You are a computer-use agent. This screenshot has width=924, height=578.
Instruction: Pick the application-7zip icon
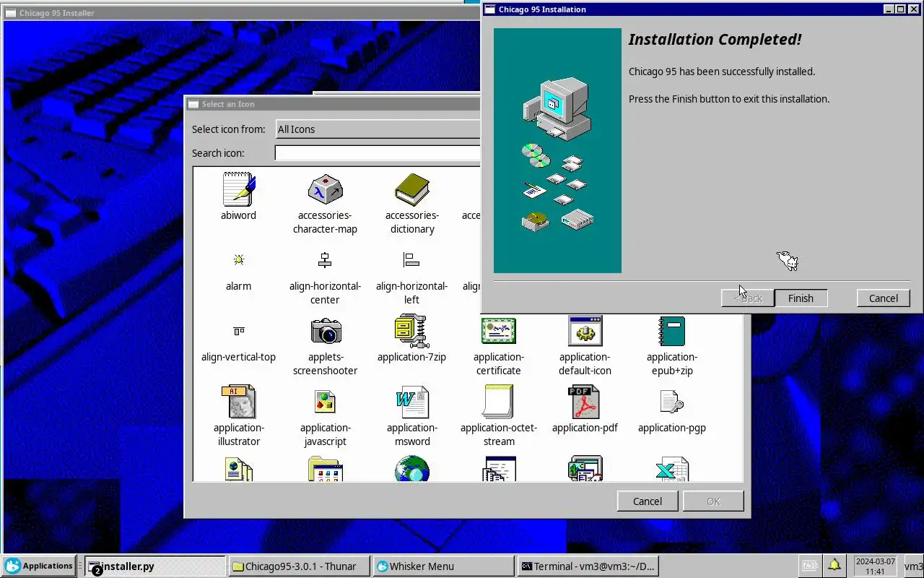coord(411,331)
